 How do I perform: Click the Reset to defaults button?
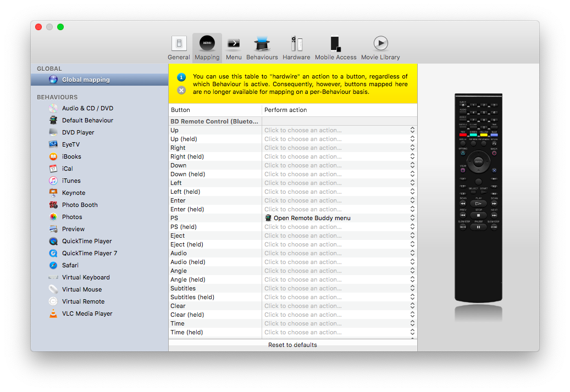click(x=292, y=345)
